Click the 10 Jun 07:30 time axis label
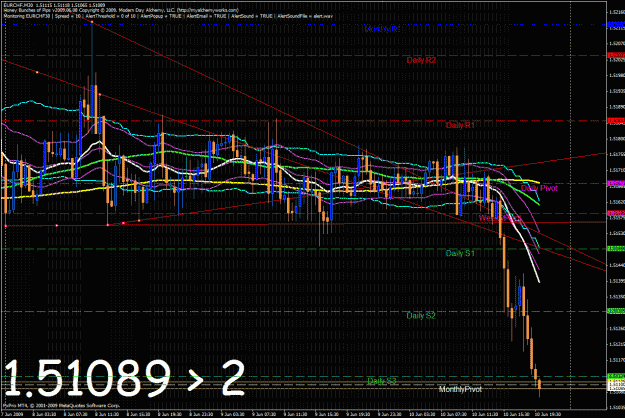 453,414
